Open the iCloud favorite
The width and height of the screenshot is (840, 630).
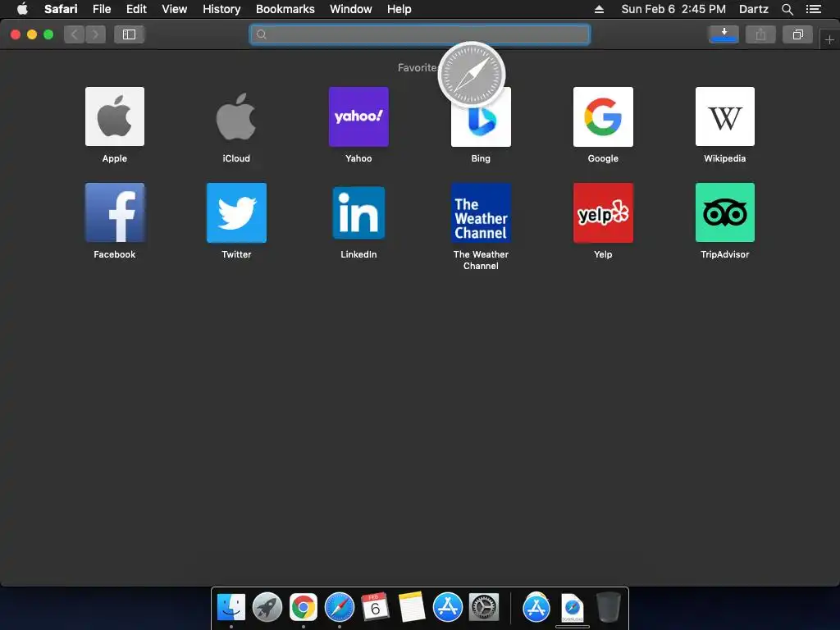(x=236, y=116)
